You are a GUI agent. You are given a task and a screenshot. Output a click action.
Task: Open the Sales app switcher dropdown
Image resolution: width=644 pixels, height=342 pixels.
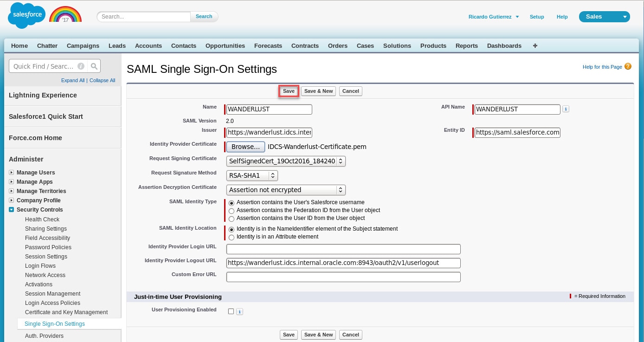pos(604,17)
